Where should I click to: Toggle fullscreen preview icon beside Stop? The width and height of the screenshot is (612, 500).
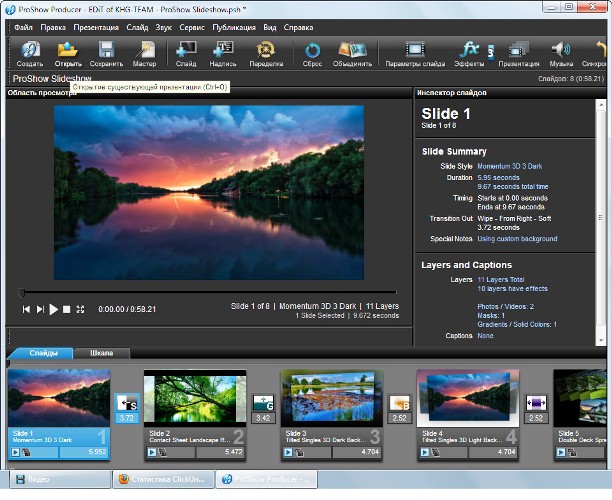pos(80,310)
